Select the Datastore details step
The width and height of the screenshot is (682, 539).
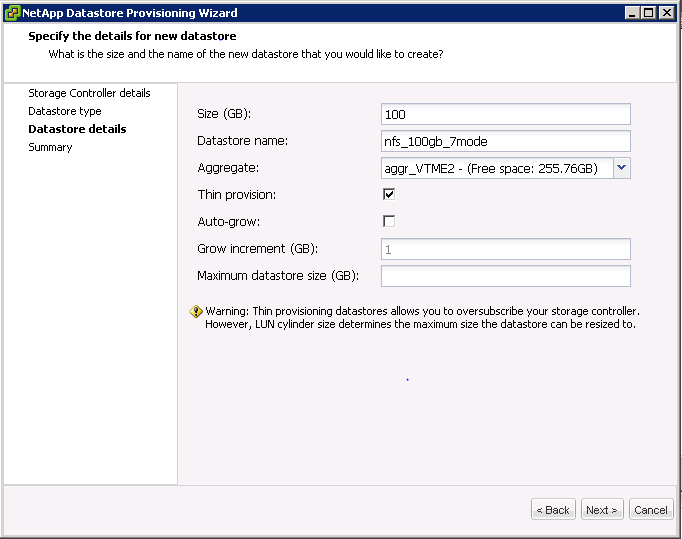pos(77,129)
